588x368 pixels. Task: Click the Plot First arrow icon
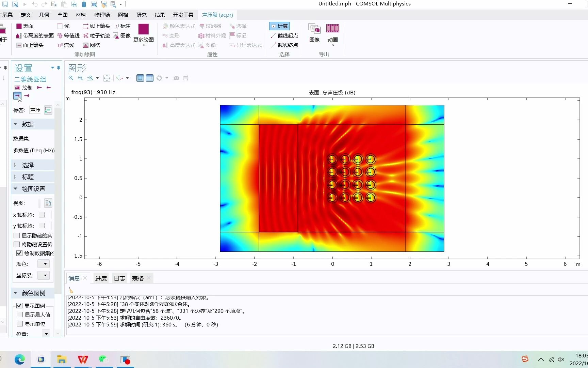(39, 88)
